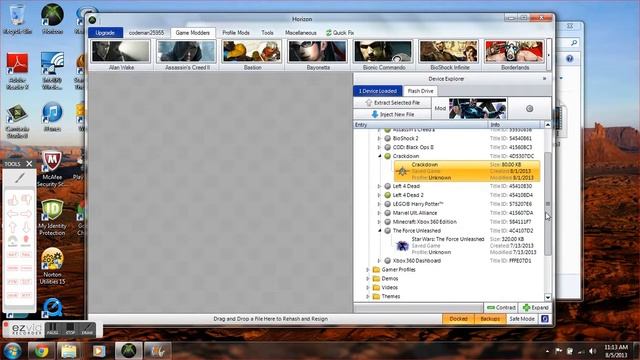The width and height of the screenshot is (640, 360).
Task: Expand the Demos folder
Action: pos(367,278)
